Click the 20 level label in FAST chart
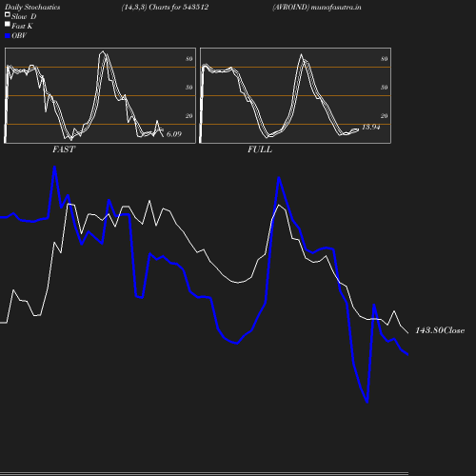 (x=189, y=116)
